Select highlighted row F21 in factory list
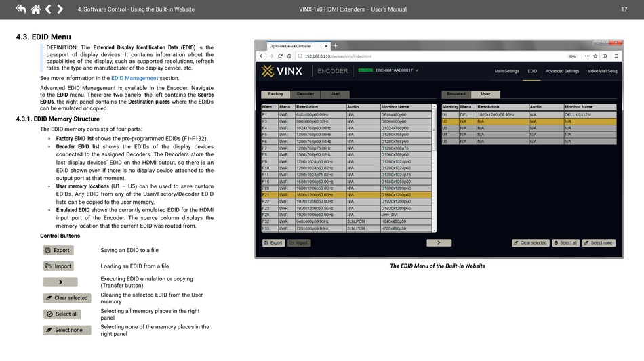644x361 pixels. [x=346, y=195]
